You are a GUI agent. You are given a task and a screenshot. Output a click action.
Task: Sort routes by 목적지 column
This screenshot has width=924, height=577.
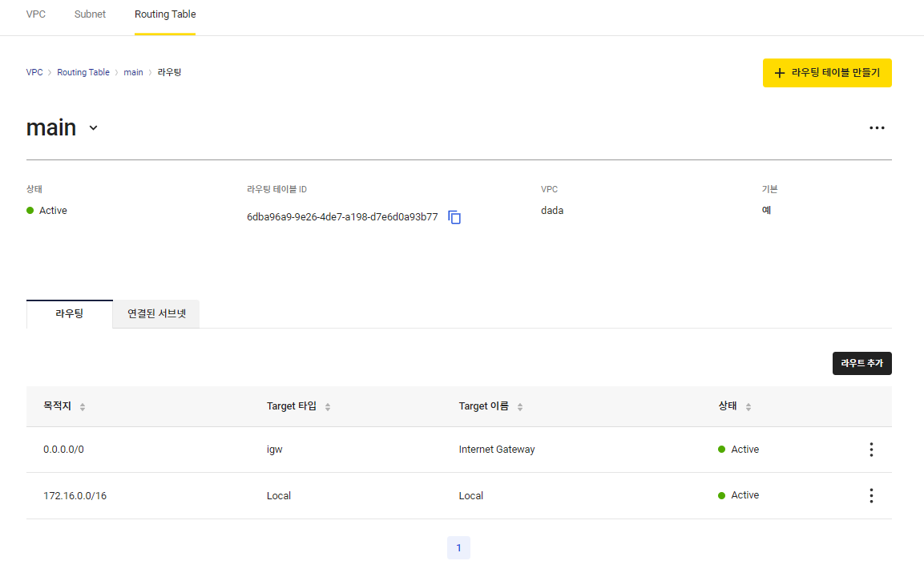[x=83, y=407]
